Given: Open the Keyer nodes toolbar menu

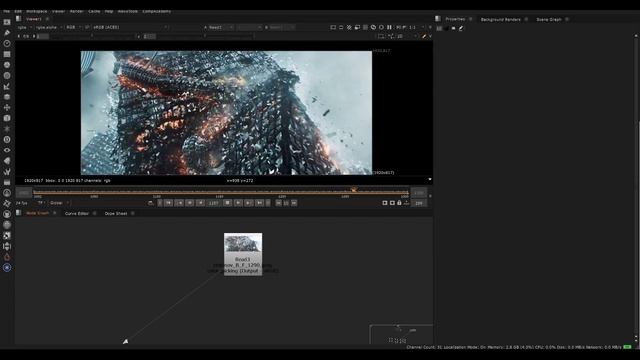Looking at the screenshot, I should coord(7,86).
